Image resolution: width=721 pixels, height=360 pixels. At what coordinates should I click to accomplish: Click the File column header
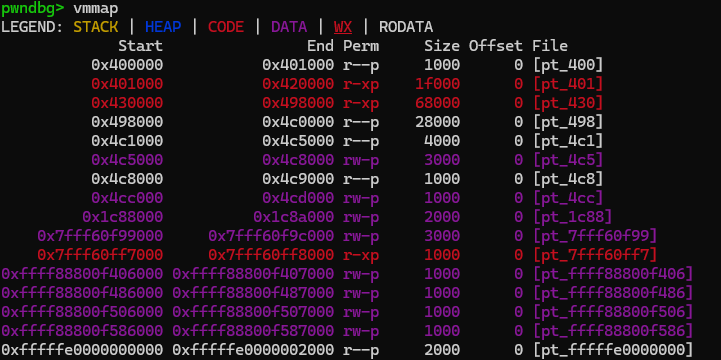click(550, 46)
